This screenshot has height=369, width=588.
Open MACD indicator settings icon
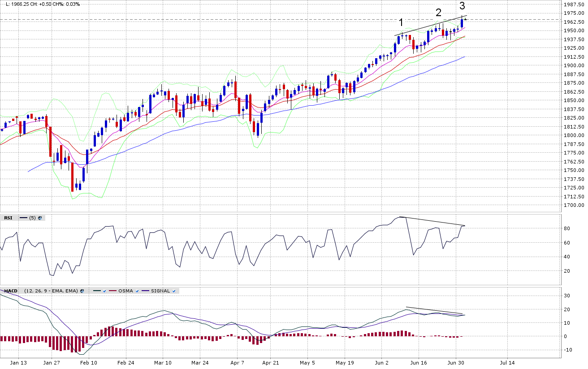coord(82,291)
